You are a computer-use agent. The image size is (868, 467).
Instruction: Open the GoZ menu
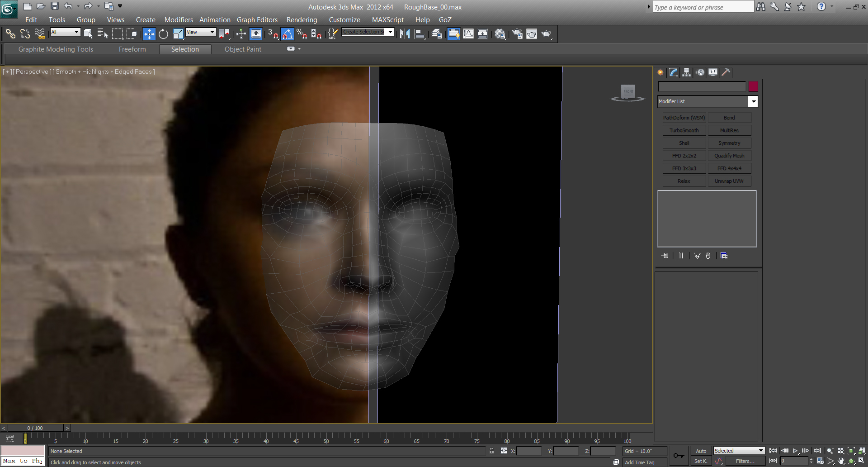click(445, 20)
